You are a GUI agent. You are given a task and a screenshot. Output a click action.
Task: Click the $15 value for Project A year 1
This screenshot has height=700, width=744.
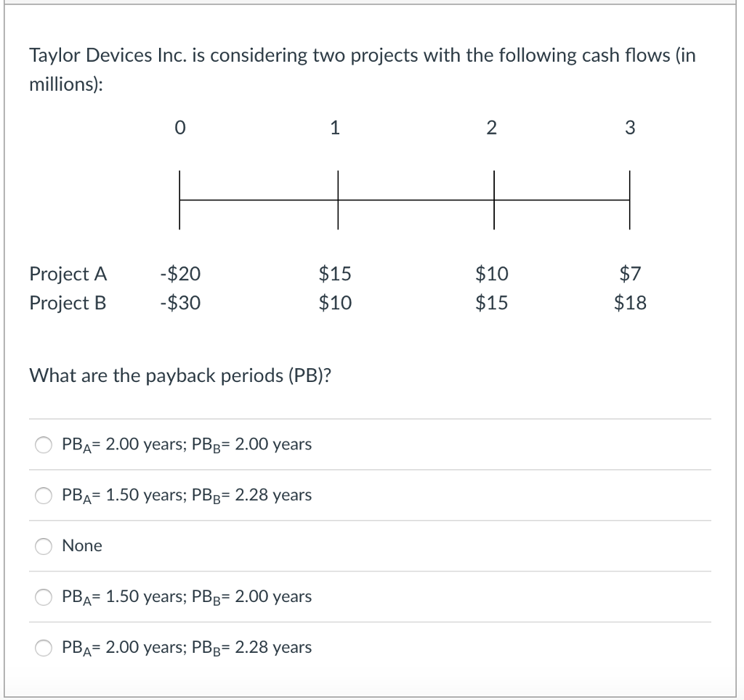pyautogui.click(x=337, y=274)
